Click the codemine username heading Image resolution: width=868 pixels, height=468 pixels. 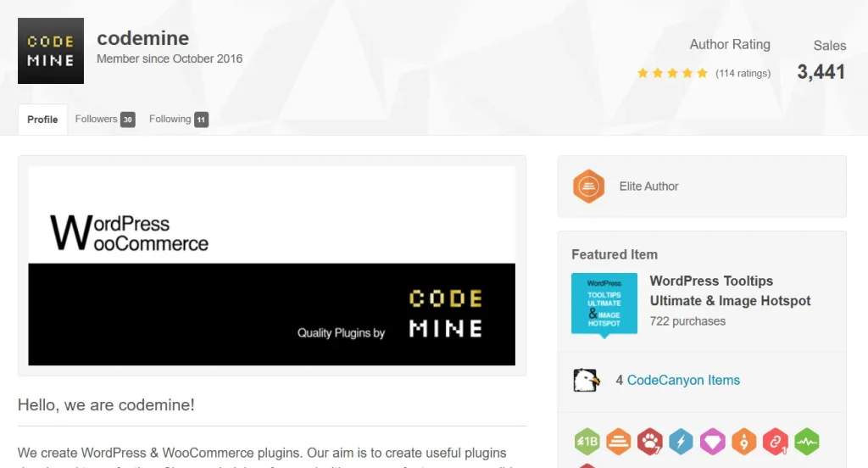[142, 38]
